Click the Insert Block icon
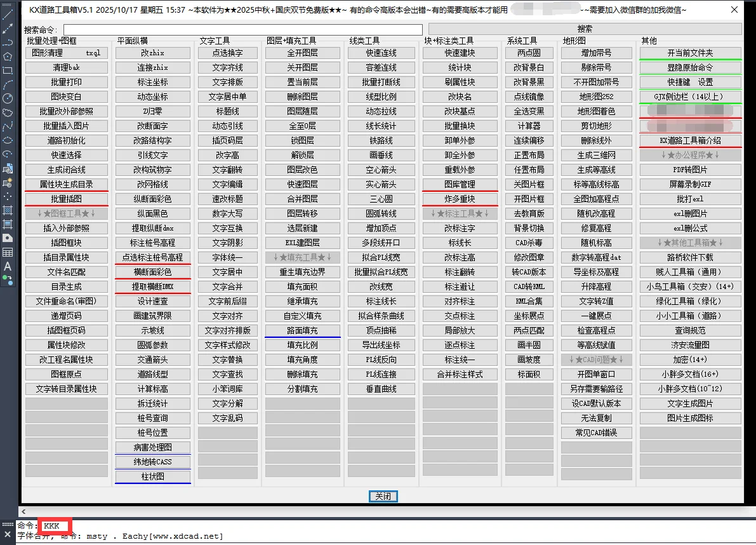This screenshot has width=756, height=545. tap(7, 168)
